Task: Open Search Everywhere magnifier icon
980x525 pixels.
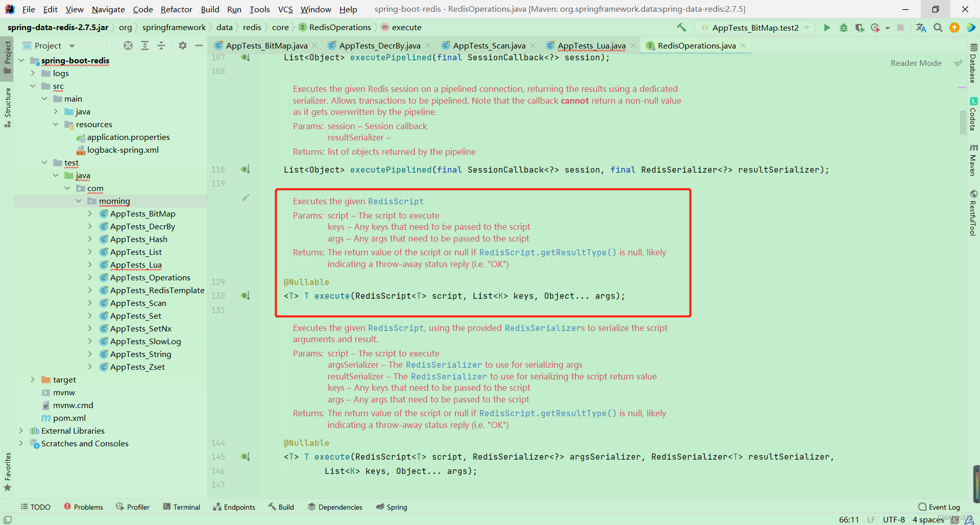Action: tap(938, 28)
